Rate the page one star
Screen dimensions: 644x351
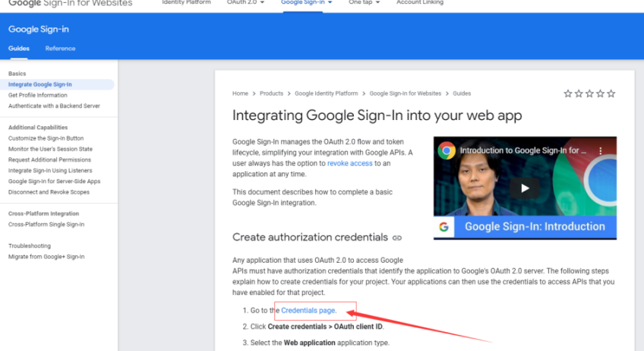[567, 93]
